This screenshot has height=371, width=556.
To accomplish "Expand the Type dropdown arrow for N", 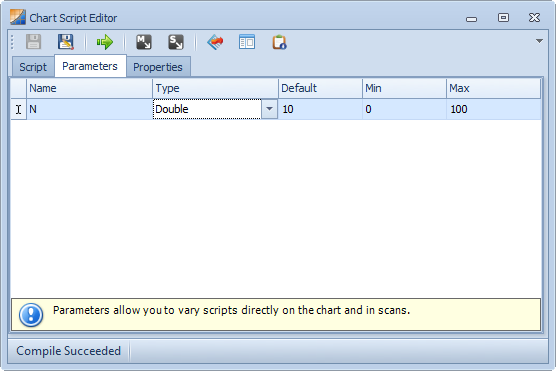I will pyautogui.click(x=269, y=109).
